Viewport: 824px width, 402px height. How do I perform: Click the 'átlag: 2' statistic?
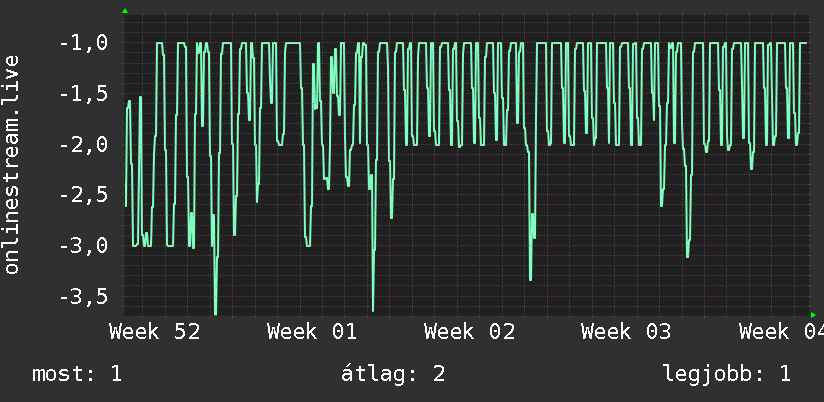(393, 374)
